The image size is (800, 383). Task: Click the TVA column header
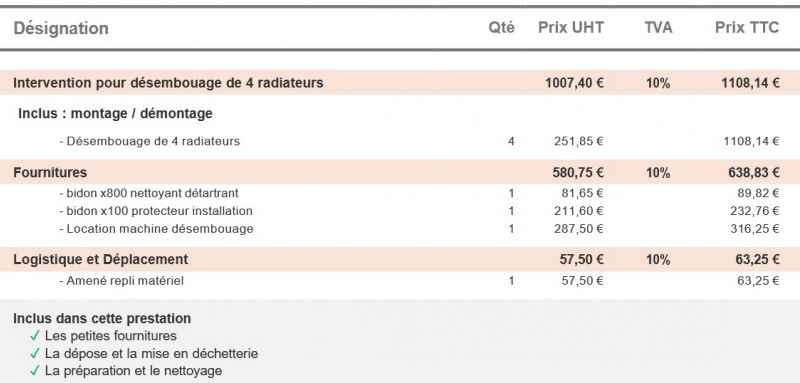(x=658, y=28)
